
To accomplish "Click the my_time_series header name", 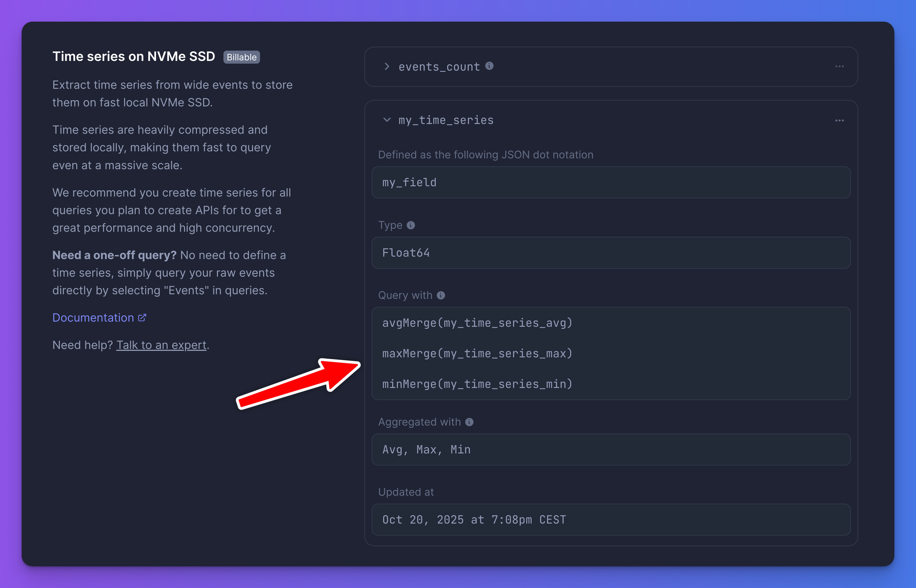I will [x=446, y=120].
